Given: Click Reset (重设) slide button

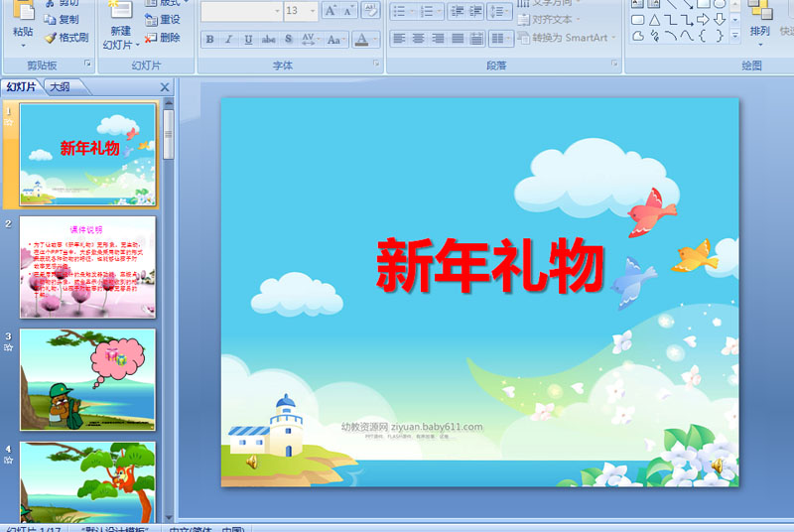Looking at the screenshot, I should 162,20.
